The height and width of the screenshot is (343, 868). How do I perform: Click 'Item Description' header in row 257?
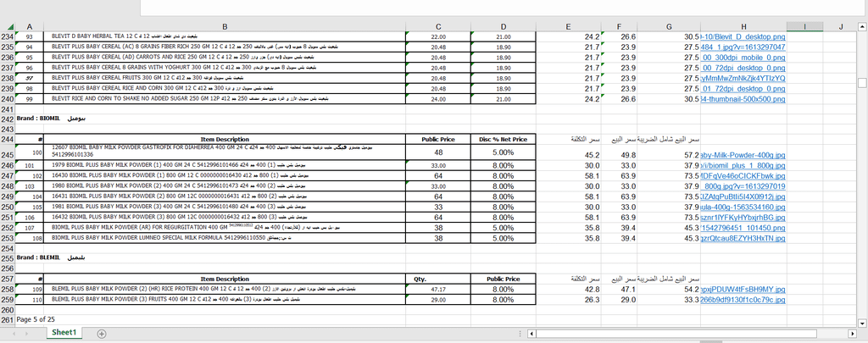(x=224, y=279)
